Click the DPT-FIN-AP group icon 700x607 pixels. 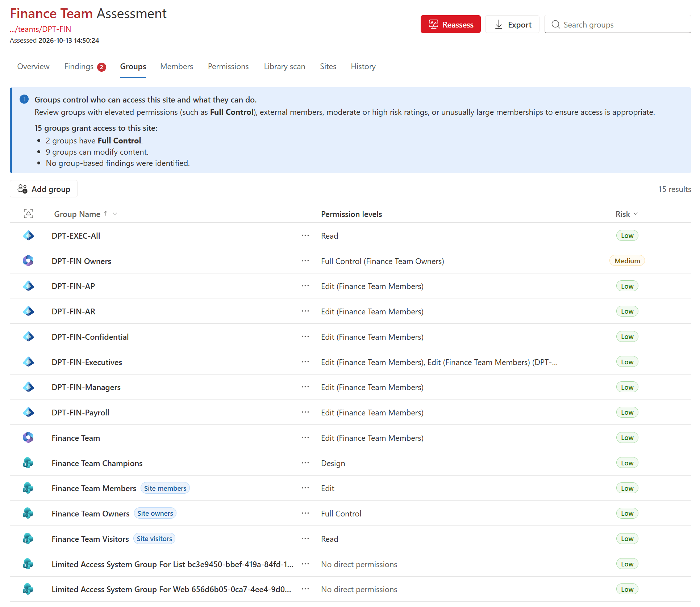(28, 286)
